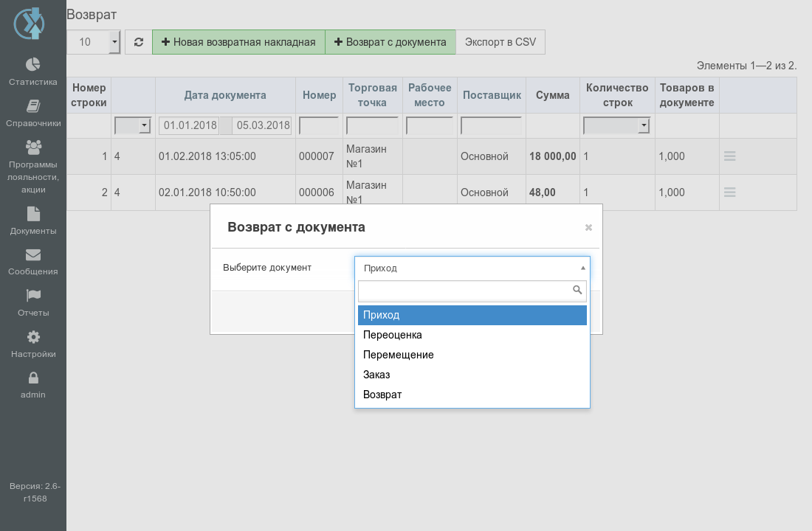Viewport: 812px width, 531px height.
Task: Open the status filter dropdown in second column
Action: [x=133, y=125]
